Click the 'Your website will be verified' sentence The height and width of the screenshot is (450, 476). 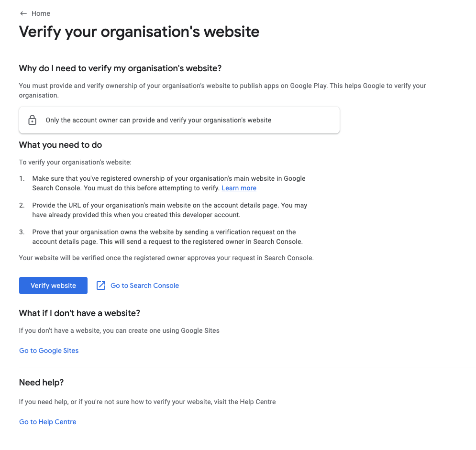[166, 258]
